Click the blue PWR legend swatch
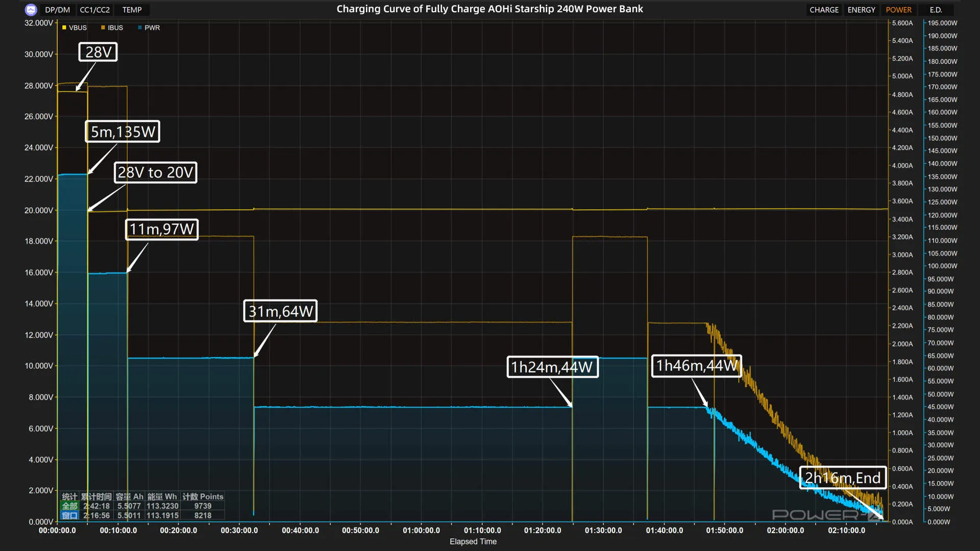Viewport: 980px width, 551px height. coord(140,28)
